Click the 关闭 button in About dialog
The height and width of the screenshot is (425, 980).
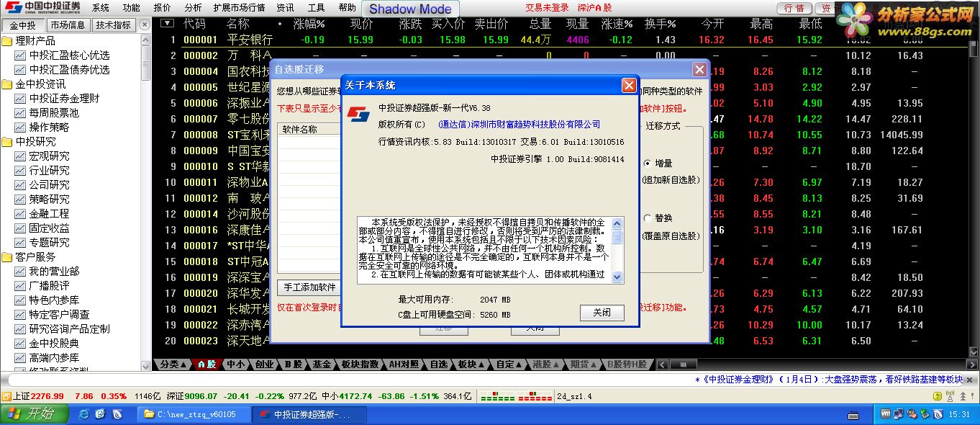click(x=602, y=312)
